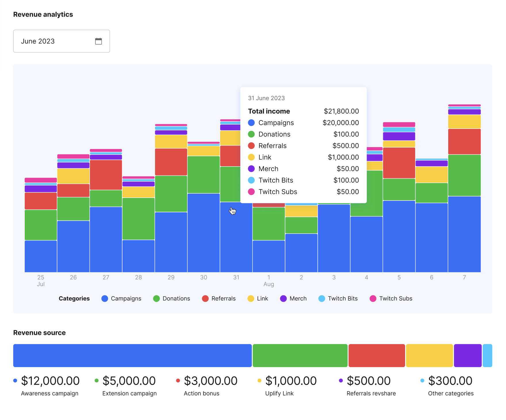Click the $300.00 Other categories amount

pyautogui.click(x=450, y=381)
